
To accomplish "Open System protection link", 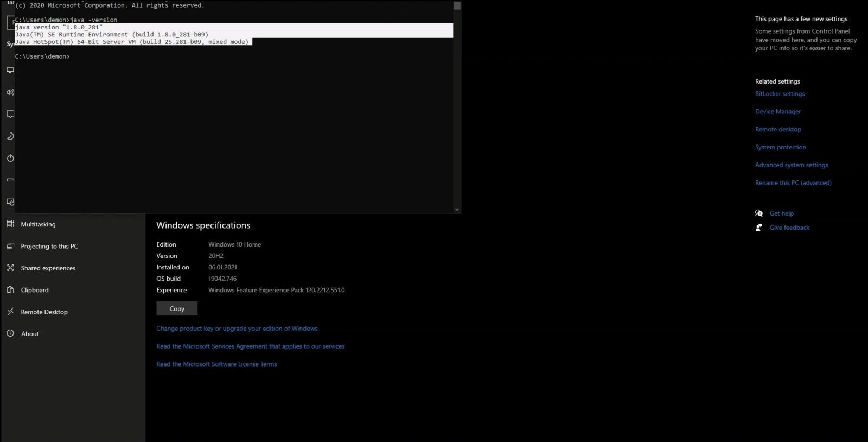I will click(781, 147).
